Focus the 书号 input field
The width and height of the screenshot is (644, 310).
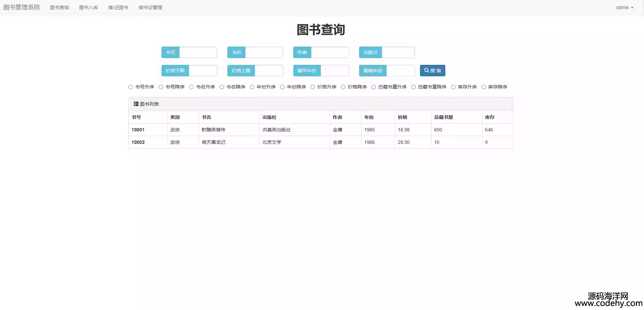tap(198, 52)
